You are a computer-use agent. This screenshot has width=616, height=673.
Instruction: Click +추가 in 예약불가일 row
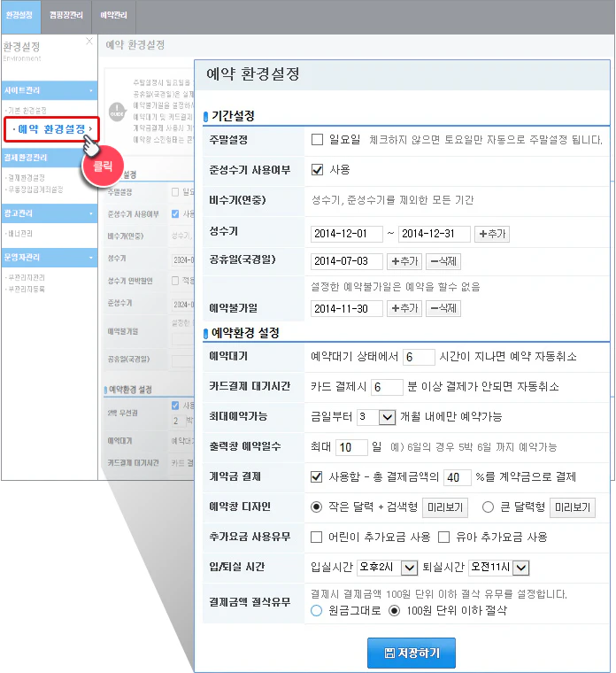404,308
